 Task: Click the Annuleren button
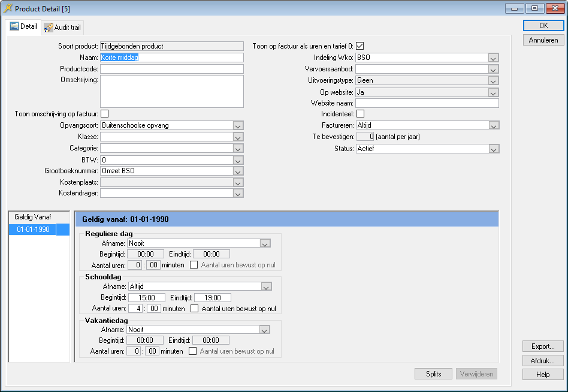click(543, 40)
